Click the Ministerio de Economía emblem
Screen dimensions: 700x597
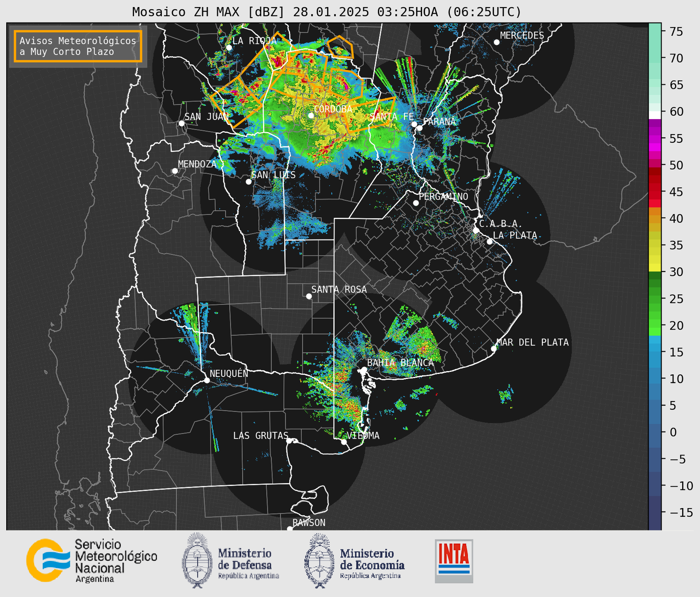(319, 560)
